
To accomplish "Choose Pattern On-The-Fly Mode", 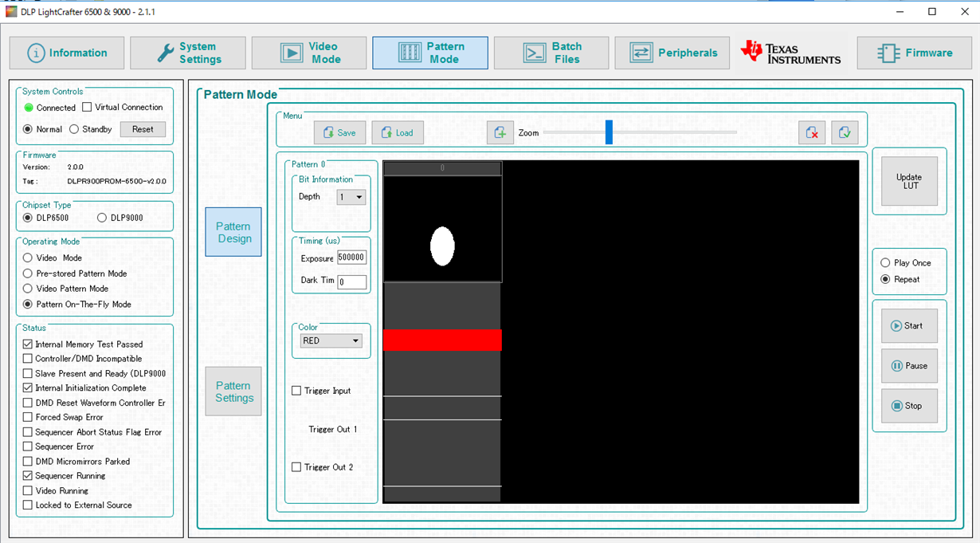I will point(28,304).
